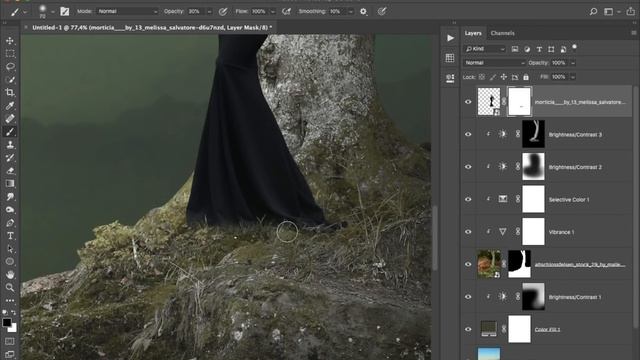Open the Layers panel menu
The image size is (640, 360).
point(633,33)
